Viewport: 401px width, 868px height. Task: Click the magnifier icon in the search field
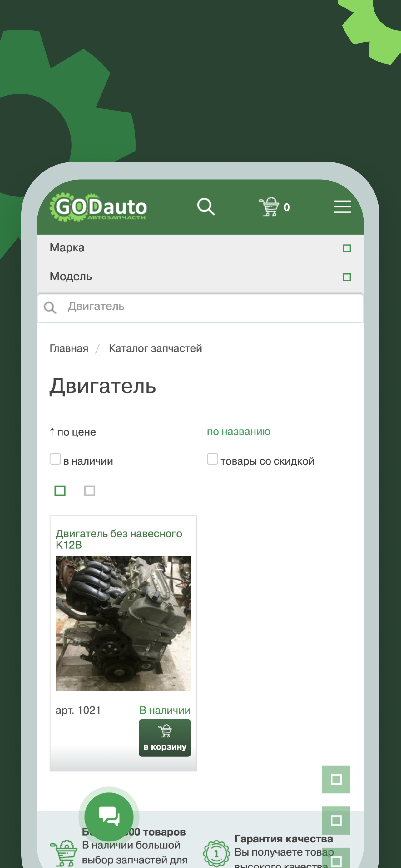coord(50,307)
